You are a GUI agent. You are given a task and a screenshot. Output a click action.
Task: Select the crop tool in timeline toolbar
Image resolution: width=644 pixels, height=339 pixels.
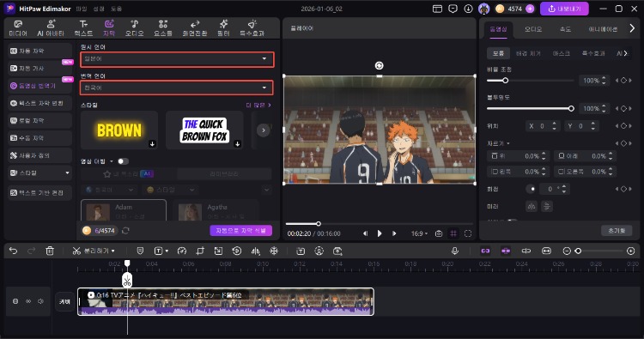click(x=200, y=251)
